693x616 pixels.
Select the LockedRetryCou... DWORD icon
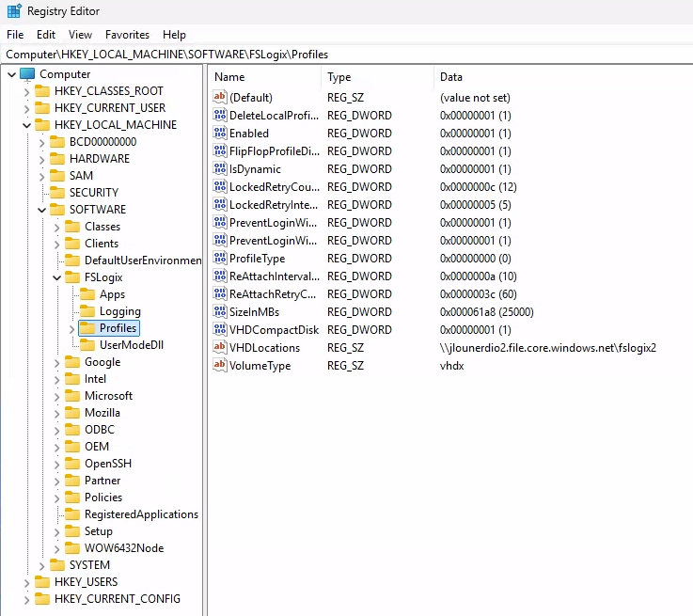(x=220, y=186)
